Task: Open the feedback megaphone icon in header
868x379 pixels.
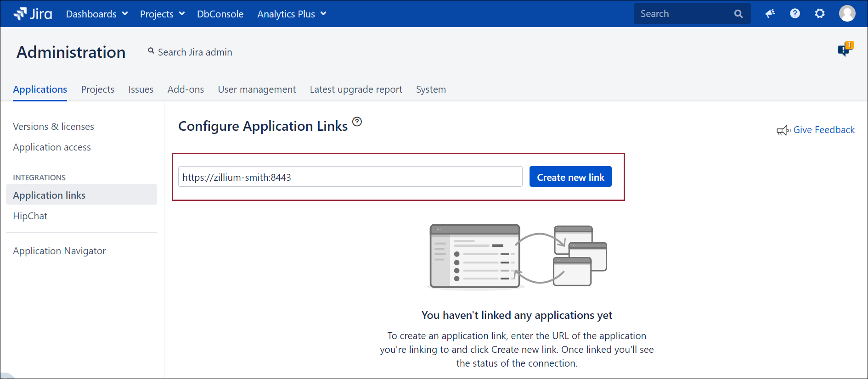Action: (x=770, y=14)
